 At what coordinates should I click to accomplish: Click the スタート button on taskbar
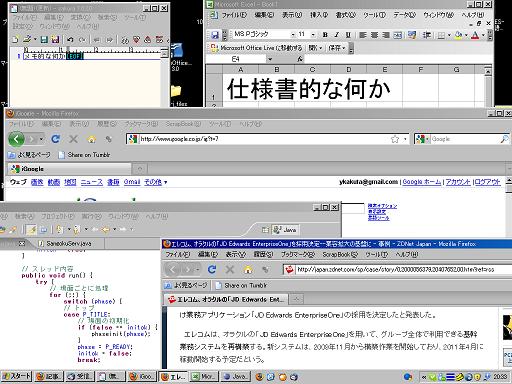coord(16,377)
